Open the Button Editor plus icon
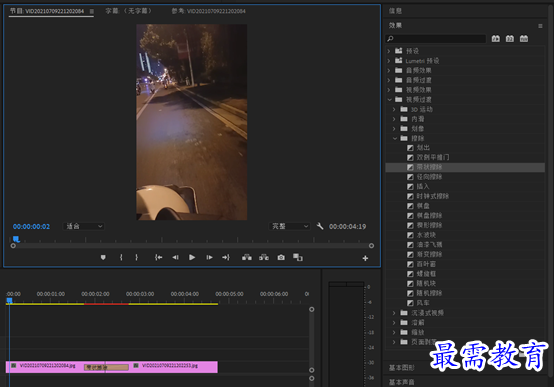 pyautogui.click(x=365, y=258)
